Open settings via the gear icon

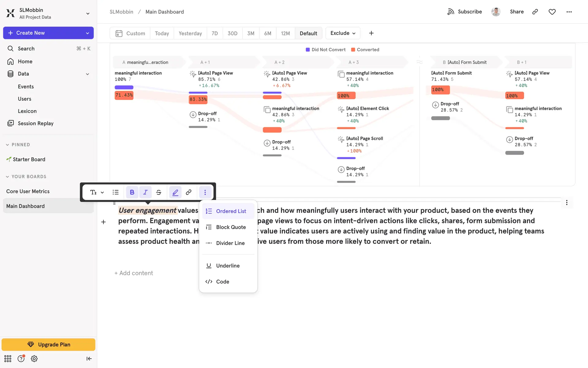click(x=34, y=358)
